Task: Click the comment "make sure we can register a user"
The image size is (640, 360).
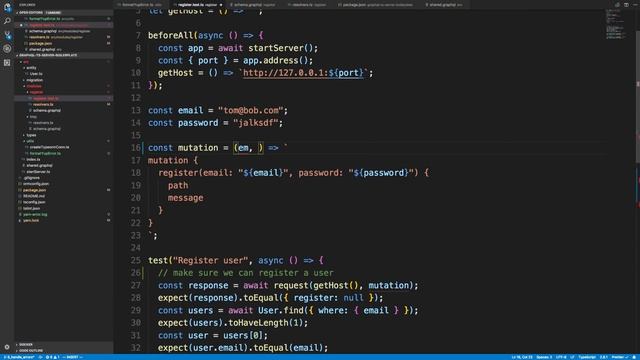Action: pyautogui.click(x=246, y=273)
